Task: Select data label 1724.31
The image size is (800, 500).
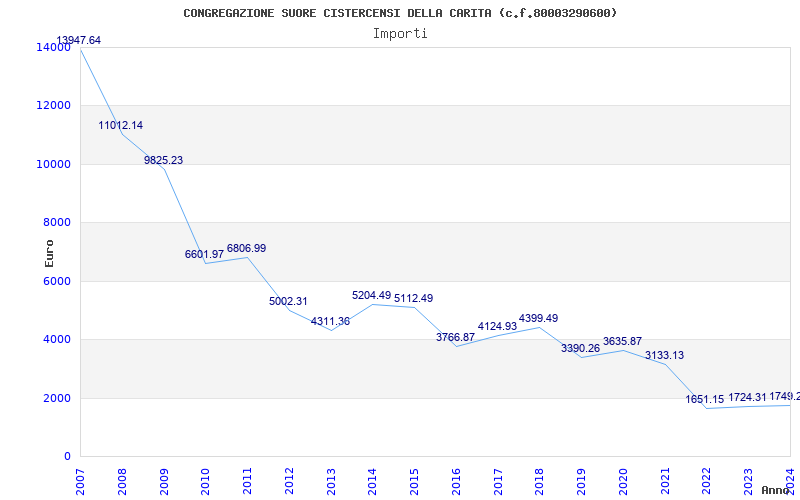Action: point(747,397)
